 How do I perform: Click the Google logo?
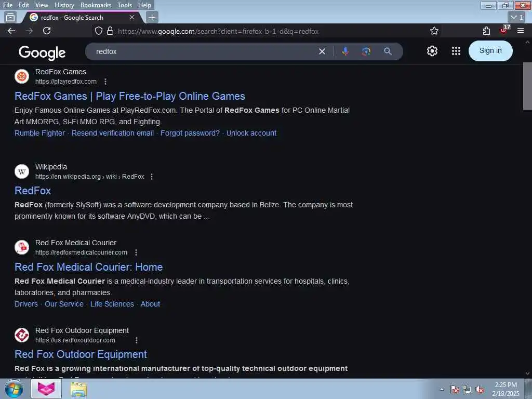[x=42, y=52]
